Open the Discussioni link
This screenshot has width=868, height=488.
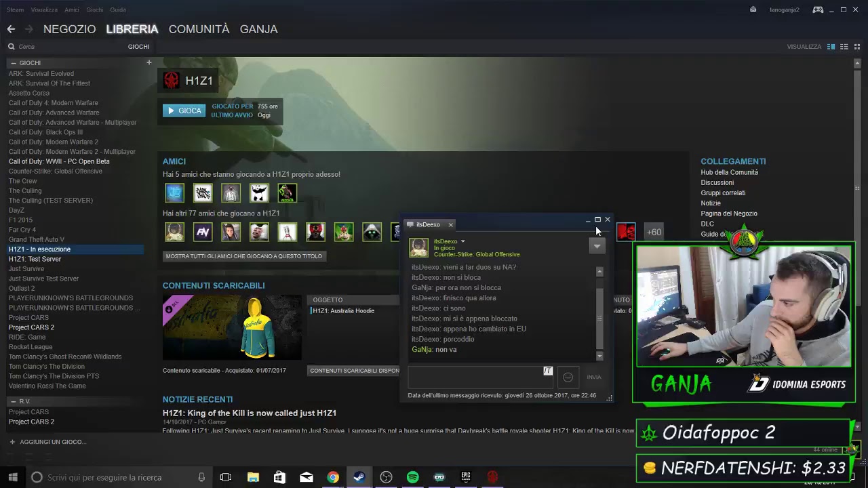717,182
